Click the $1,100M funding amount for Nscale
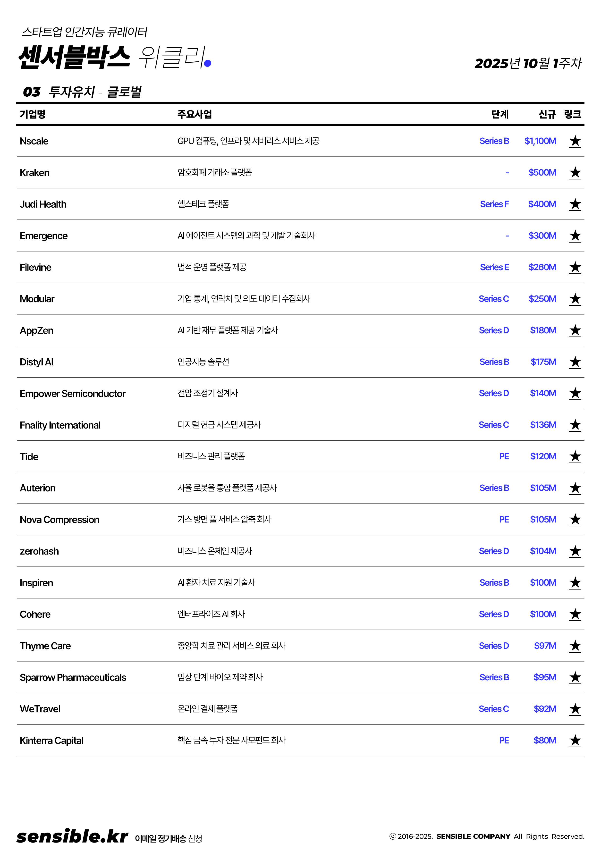 tap(540, 141)
